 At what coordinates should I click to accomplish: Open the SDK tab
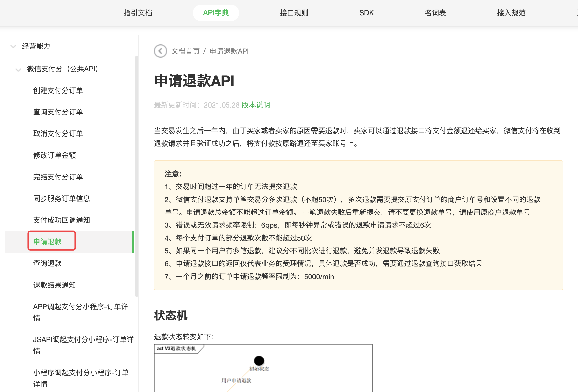pyautogui.click(x=366, y=13)
